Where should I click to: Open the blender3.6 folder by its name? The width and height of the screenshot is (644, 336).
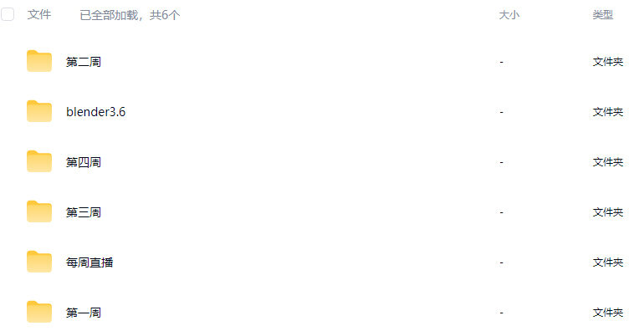[95, 112]
